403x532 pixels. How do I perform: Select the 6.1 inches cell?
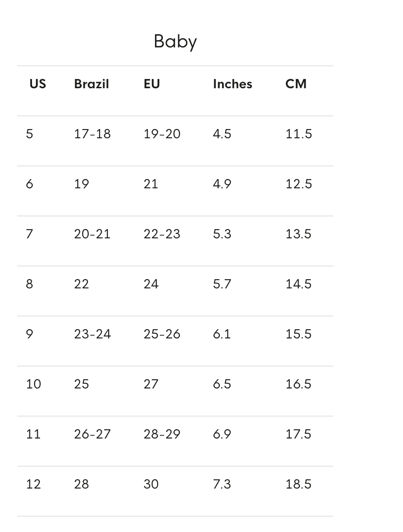pos(222,334)
